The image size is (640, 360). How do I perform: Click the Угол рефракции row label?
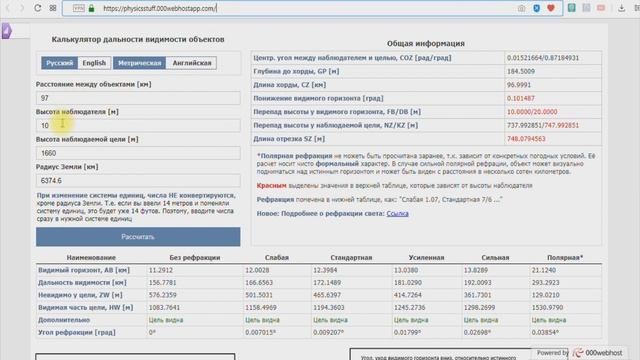77,332
